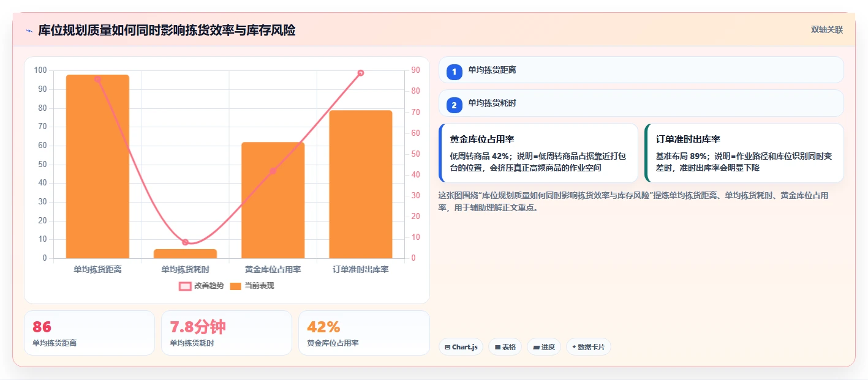This screenshot has height=380, width=868.
Task: Click the 订单准时出库率 orange bar
Action: click(361, 184)
